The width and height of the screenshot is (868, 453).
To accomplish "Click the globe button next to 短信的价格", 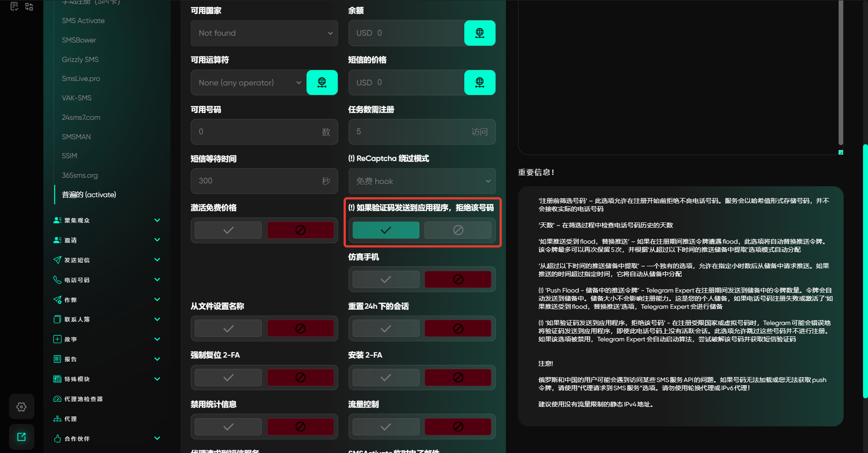I will click(x=480, y=82).
